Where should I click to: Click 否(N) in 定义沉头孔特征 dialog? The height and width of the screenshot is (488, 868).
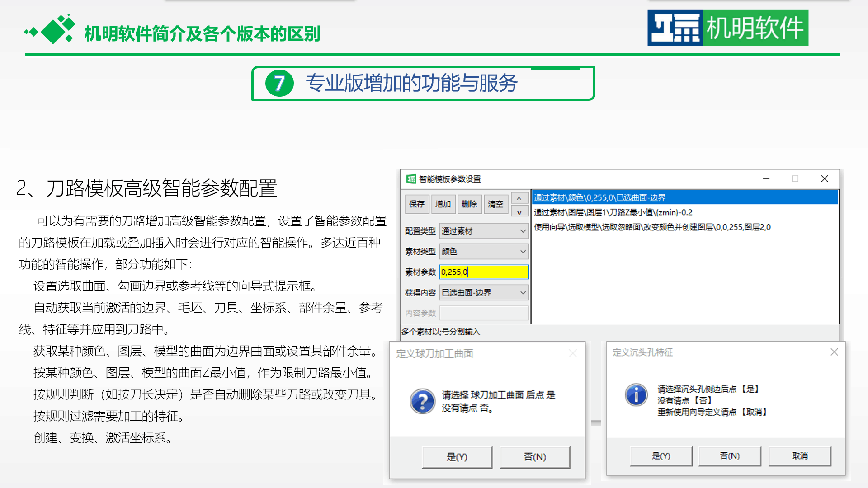730,456
